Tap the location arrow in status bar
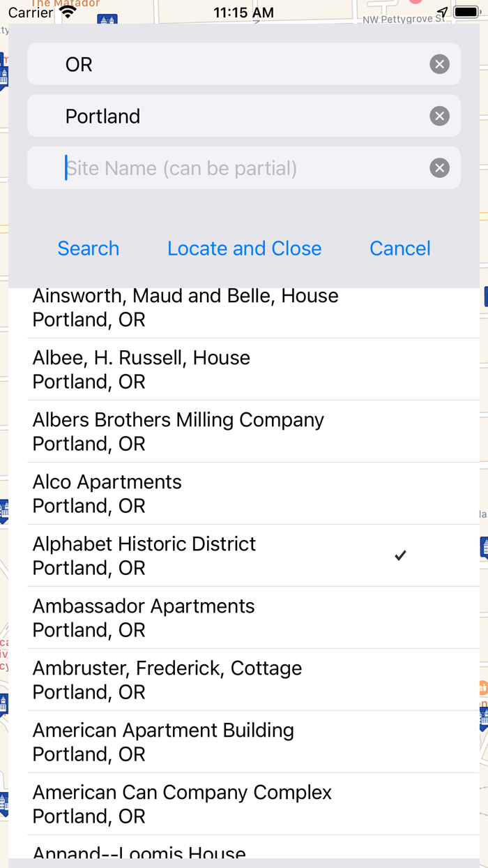Screen dimensions: 488x868 [443, 13]
